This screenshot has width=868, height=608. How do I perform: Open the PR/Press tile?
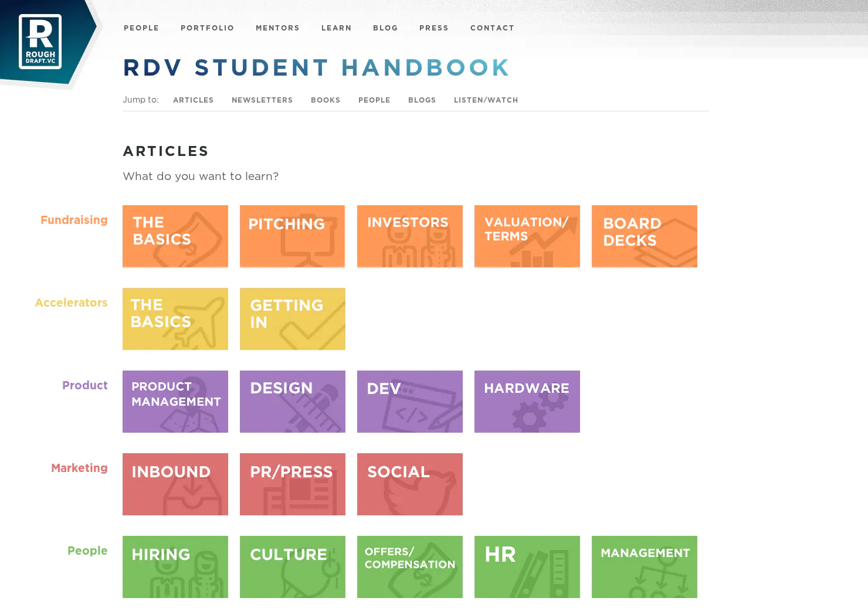293,484
